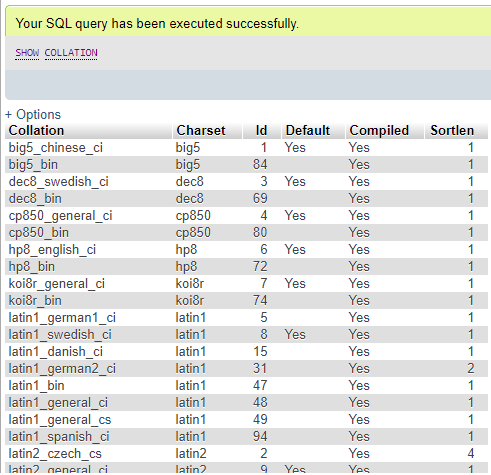Click Sortlen value 4 in latin2_czech_cs row
This screenshot has height=475, width=491.
(470, 454)
